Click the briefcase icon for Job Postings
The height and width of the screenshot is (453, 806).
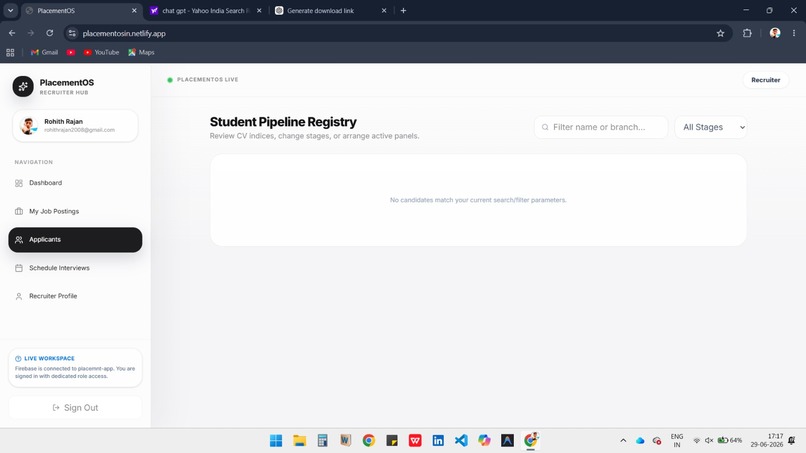19,211
